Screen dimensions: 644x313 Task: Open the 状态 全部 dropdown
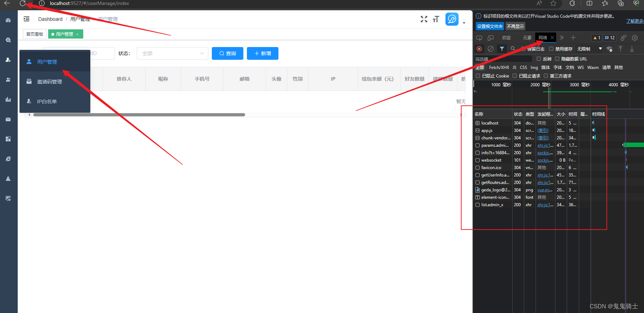173,53
